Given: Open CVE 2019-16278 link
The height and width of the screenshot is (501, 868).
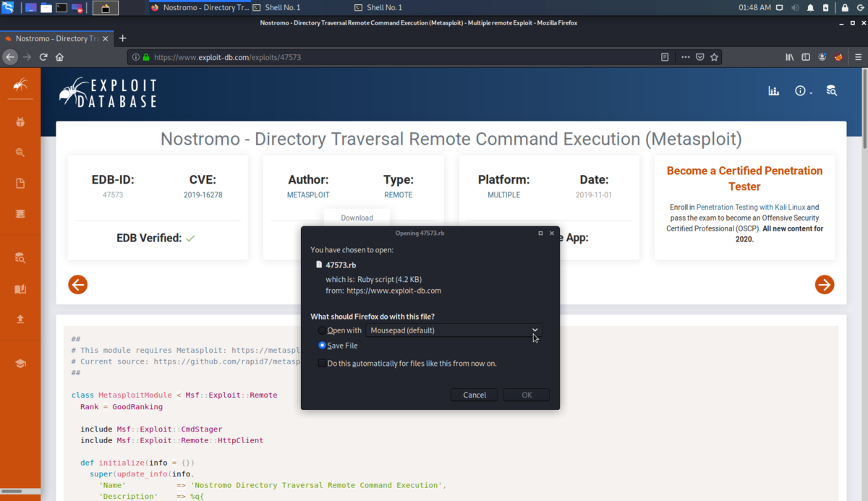Looking at the screenshot, I should point(203,195).
